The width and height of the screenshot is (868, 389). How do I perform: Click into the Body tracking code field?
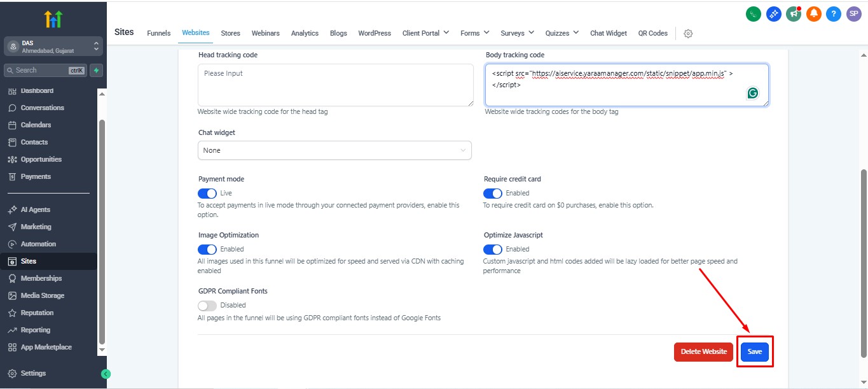[x=626, y=85]
